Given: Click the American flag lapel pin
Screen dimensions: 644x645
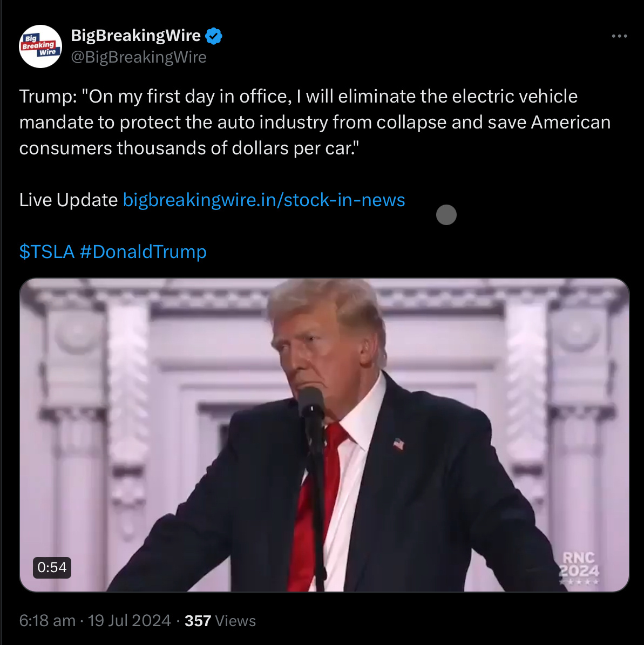Looking at the screenshot, I should tap(398, 444).
